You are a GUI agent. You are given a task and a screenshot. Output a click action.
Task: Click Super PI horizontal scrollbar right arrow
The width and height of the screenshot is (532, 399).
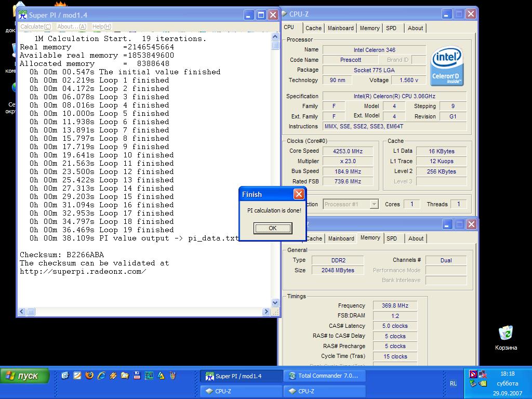(266, 312)
